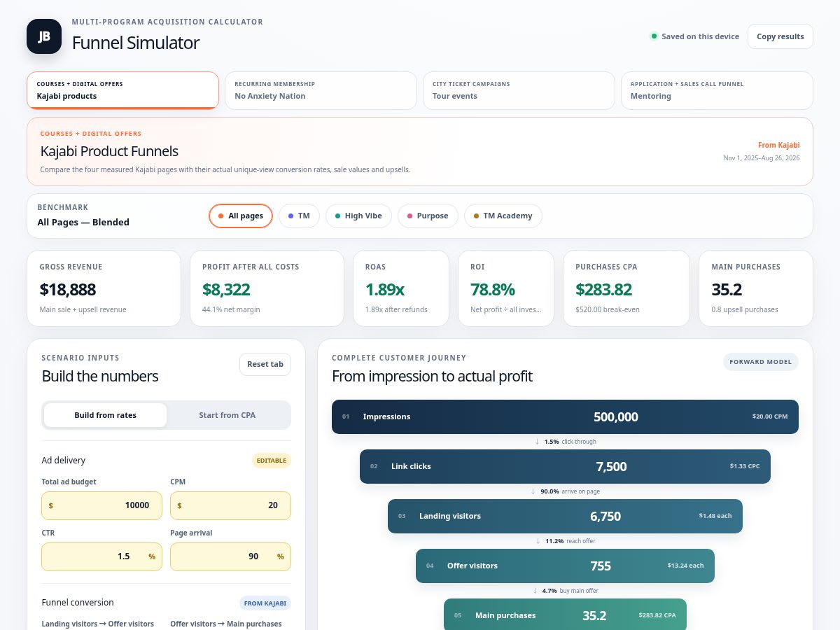This screenshot has height=630, width=840.
Task: Click the Kajabi Product Funnels heading
Action: point(109,151)
